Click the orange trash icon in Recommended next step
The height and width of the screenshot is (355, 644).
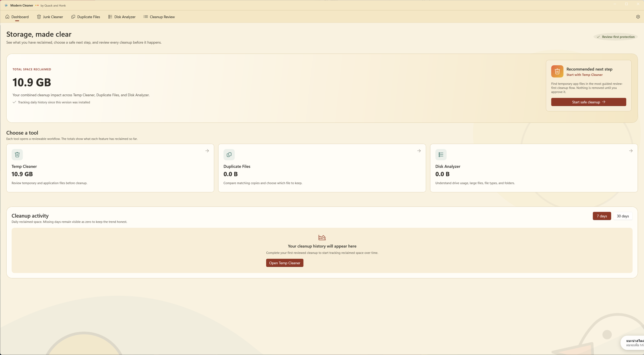(x=557, y=71)
